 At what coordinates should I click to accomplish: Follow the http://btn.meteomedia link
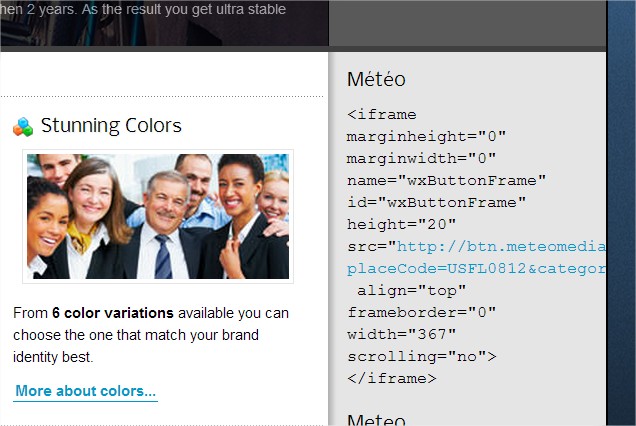click(x=501, y=247)
